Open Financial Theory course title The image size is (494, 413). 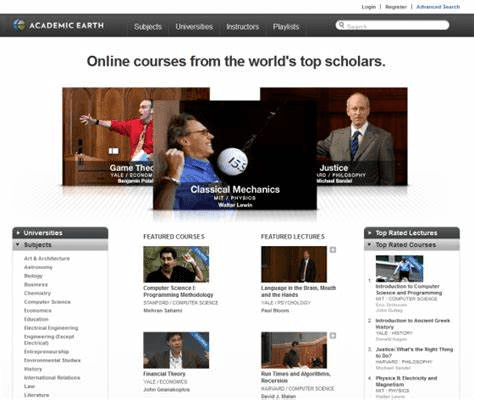164,374
